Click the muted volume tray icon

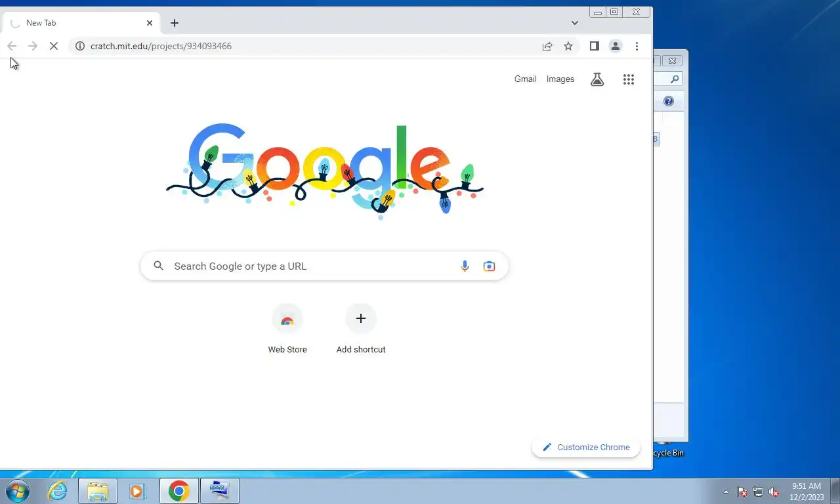tap(774, 492)
